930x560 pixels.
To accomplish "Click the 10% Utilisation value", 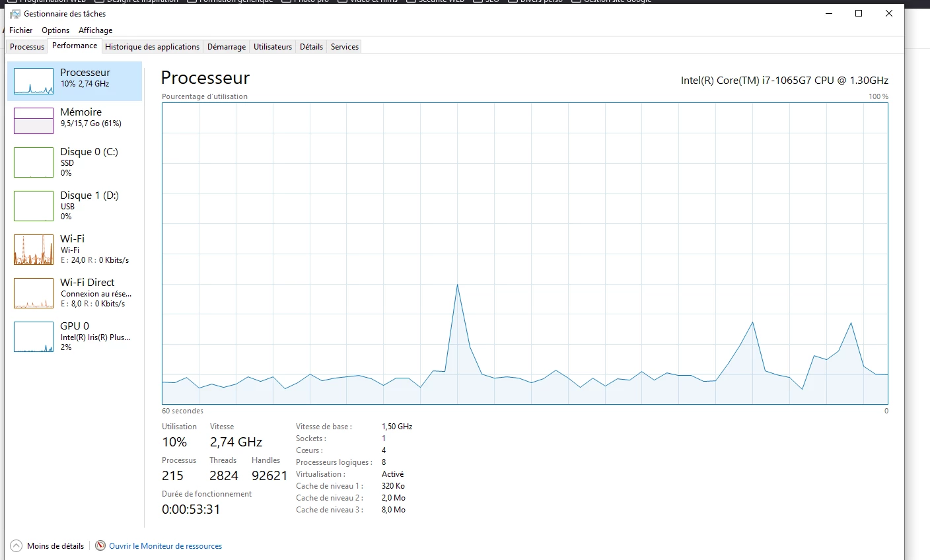I will [x=174, y=442].
